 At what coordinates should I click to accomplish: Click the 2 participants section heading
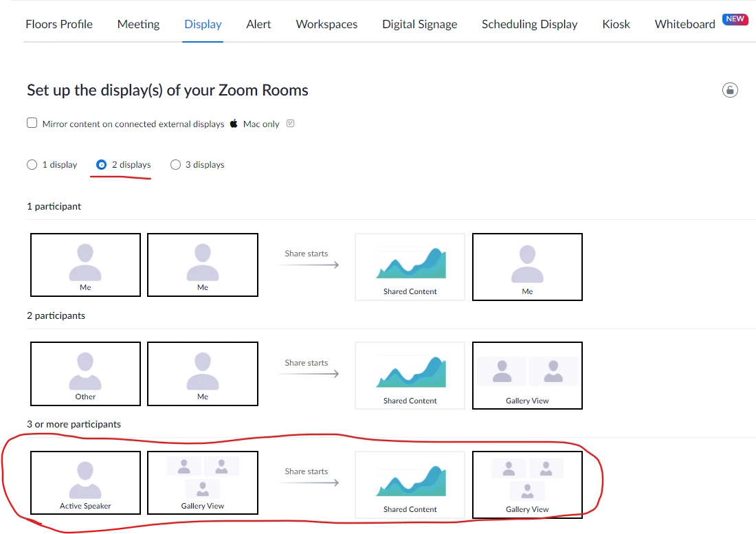click(x=56, y=315)
